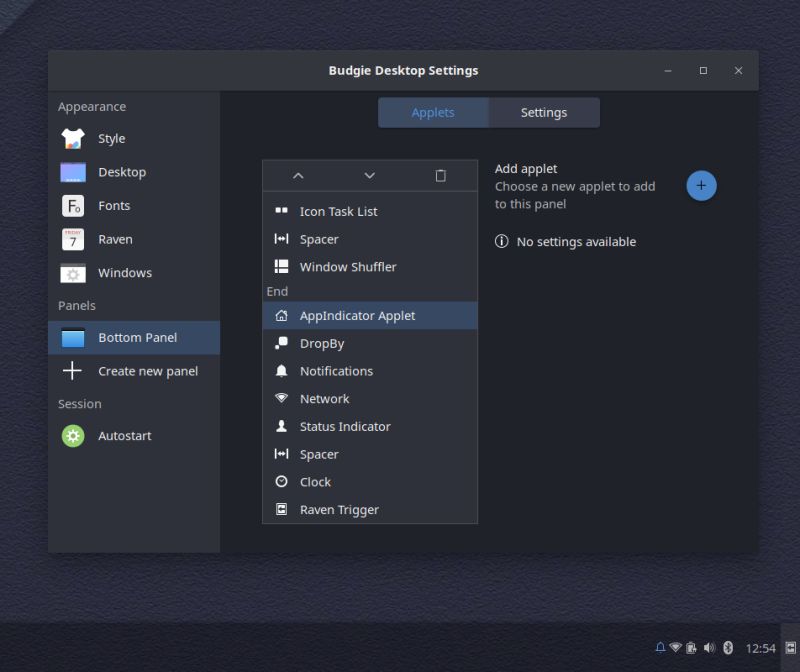The image size is (800, 672).
Task: Select the Notifications applet
Action: click(x=336, y=371)
